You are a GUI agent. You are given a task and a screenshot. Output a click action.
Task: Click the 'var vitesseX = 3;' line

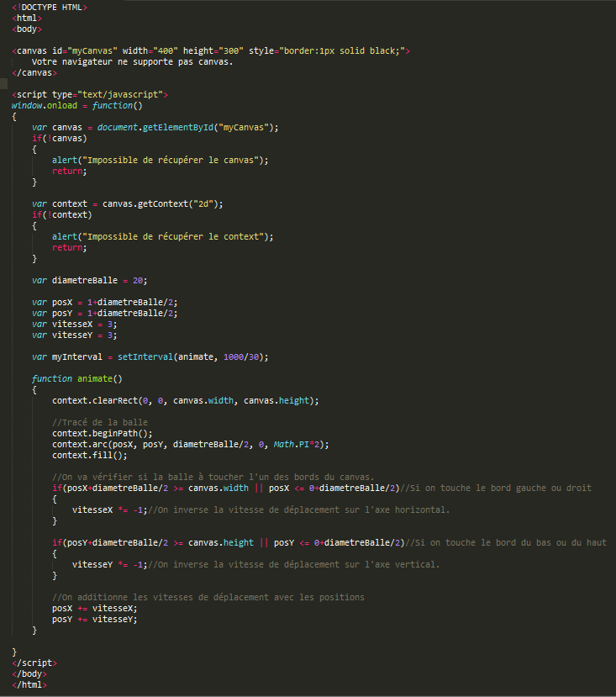point(74,324)
